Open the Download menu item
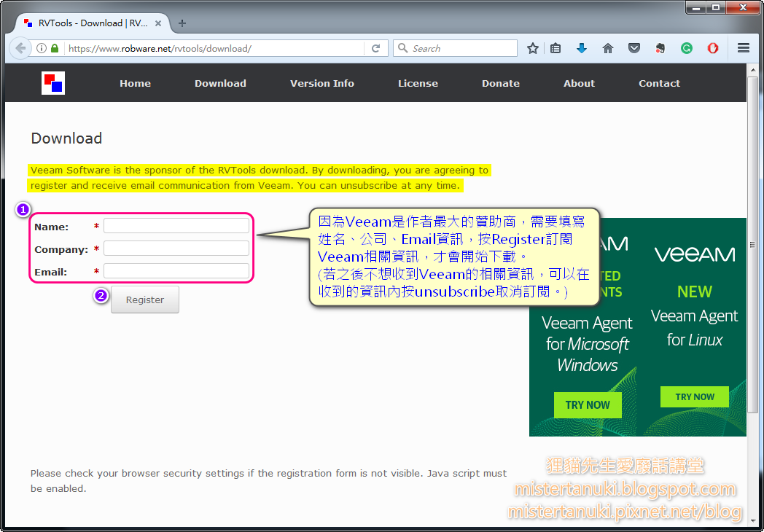 click(x=220, y=83)
